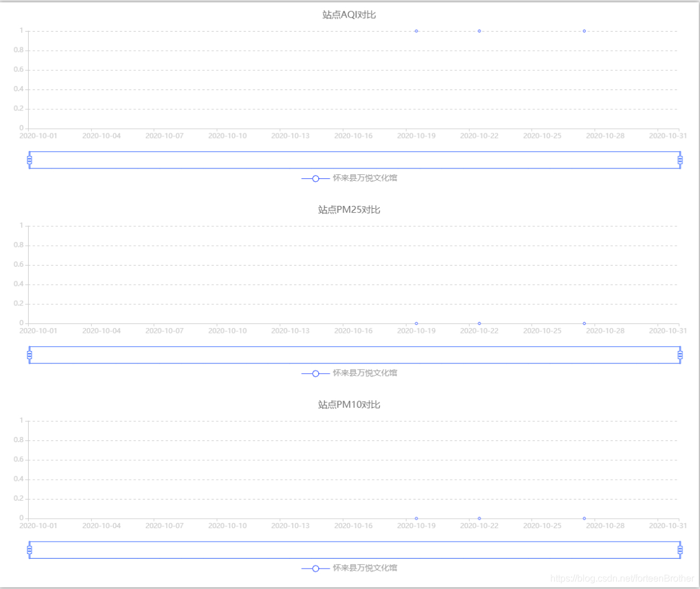This screenshot has height=589, width=700.
Task: Select the data point near 2020-10-19 on PM10 chart
Action: pos(416,518)
